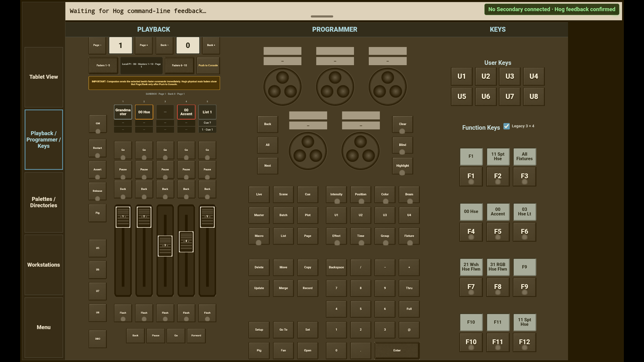Click the Record key
Image resolution: width=644 pixels, height=362 pixels.
[x=308, y=288]
